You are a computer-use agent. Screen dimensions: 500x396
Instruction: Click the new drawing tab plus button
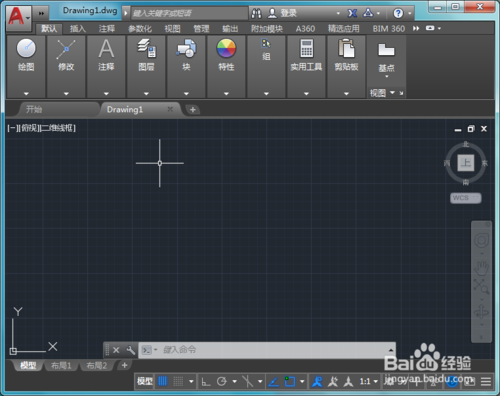193,109
